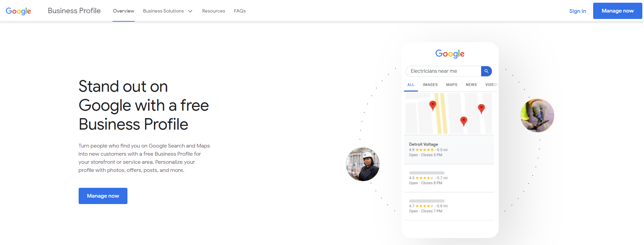
Task: Click Open · Closes 5 PM text
Action: pos(426,155)
